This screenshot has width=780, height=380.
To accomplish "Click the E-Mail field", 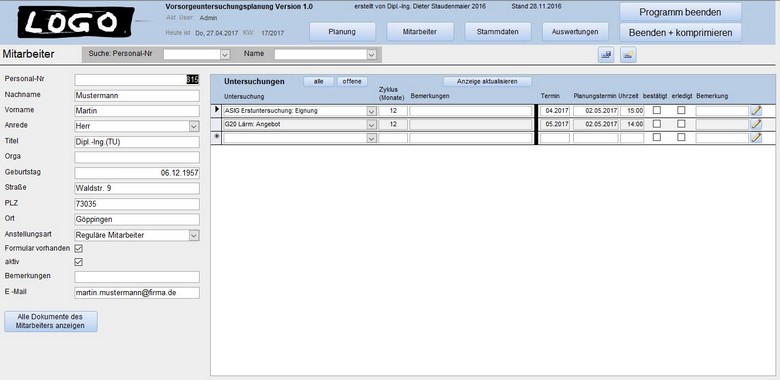I will click(137, 293).
